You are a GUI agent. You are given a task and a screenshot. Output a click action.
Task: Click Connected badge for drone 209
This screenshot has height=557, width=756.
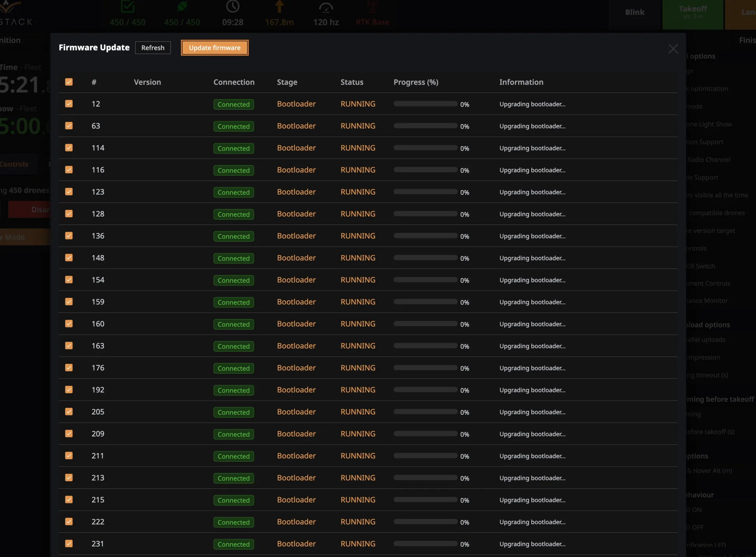click(233, 434)
